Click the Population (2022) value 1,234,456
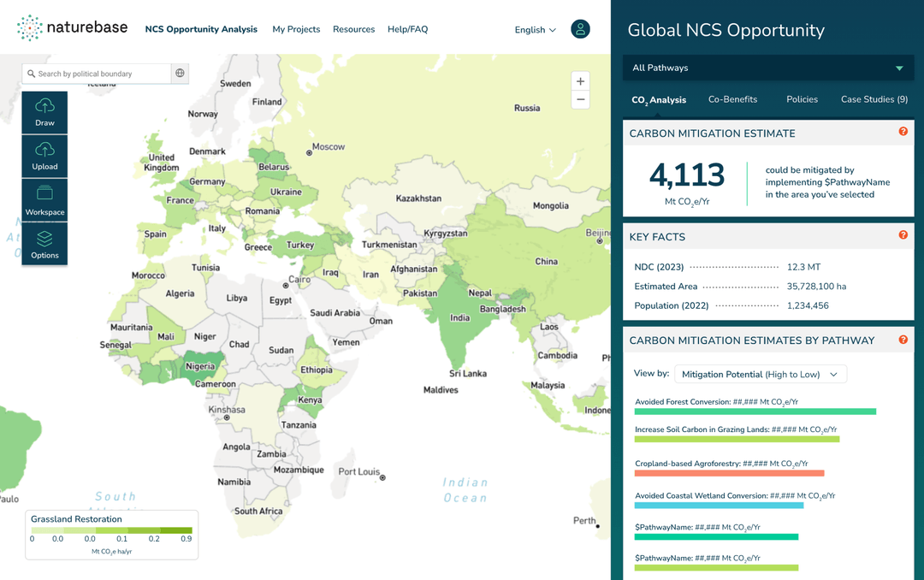The image size is (924, 580). [808, 305]
